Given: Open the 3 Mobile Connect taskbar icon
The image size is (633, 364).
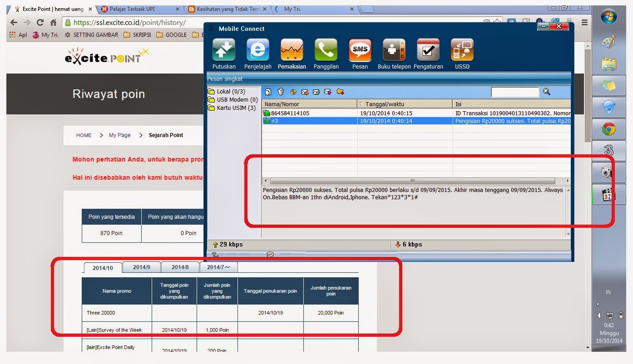Looking at the screenshot, I should [x=608, y=151].
